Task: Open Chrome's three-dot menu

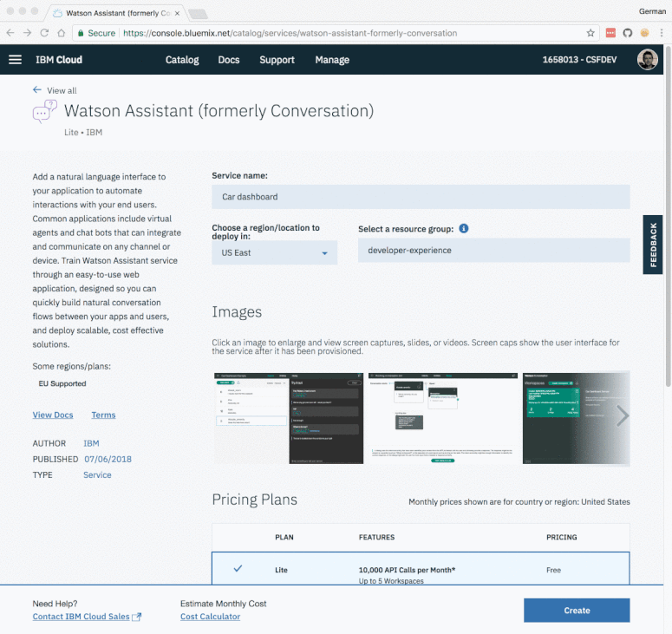Action: coord(662,33)
